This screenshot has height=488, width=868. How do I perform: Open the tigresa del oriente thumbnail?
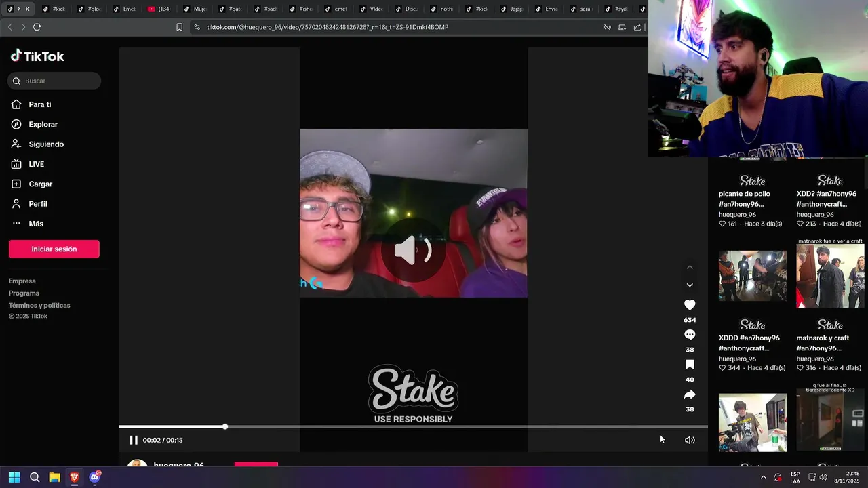[830, 420]
